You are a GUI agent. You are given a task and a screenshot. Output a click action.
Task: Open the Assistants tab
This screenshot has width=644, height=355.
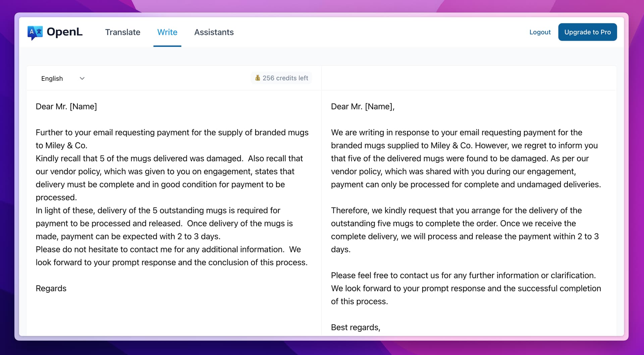point(214,32)
